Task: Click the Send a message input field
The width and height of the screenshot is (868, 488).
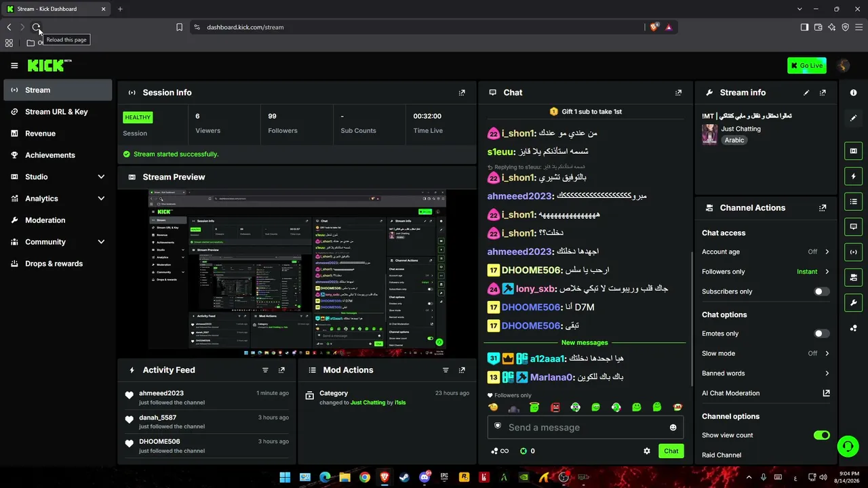Action: pos(585,428)
